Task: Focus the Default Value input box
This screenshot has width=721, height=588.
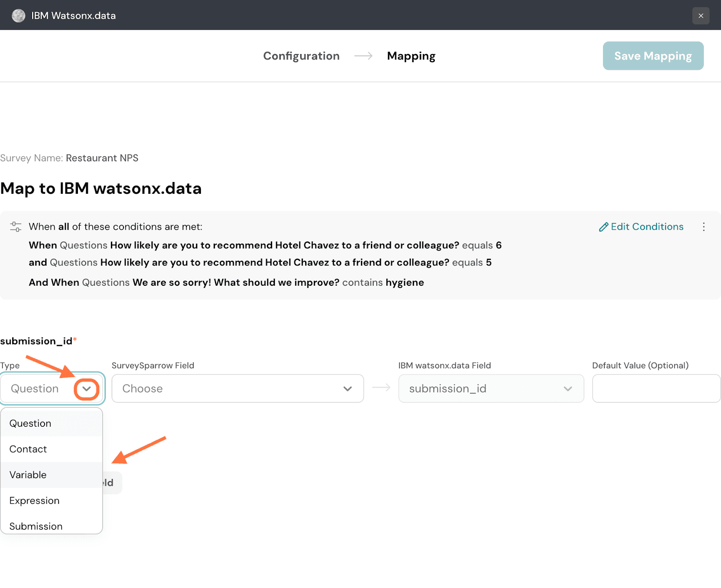Action: [x=656, y=388]
